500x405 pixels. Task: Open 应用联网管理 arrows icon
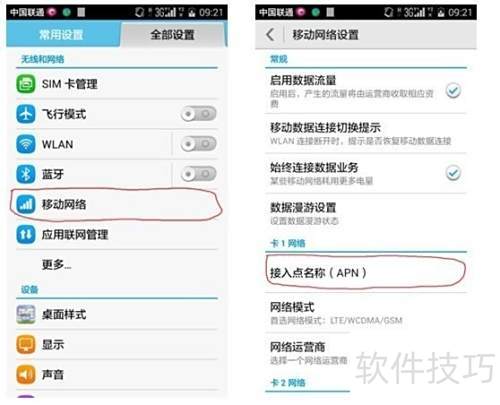26,234
